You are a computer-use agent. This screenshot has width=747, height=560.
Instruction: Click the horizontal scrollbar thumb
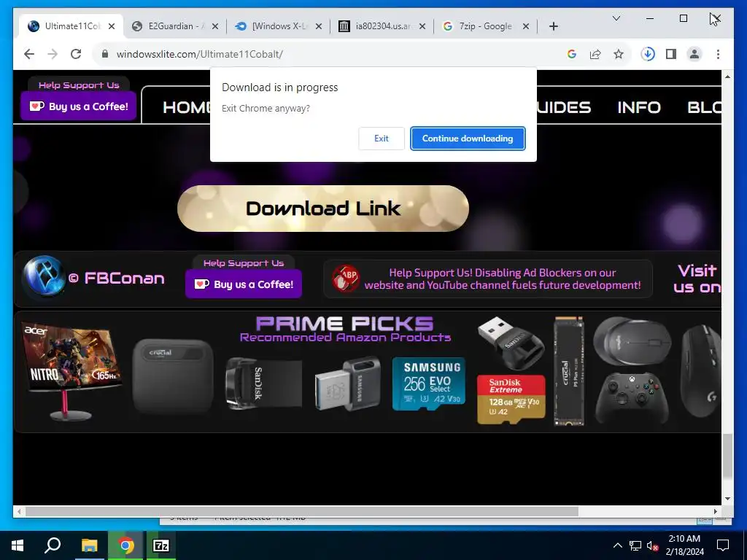pos(301,511)
